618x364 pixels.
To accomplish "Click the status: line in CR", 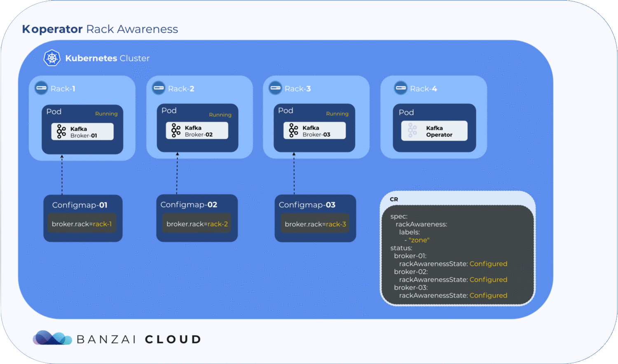I will pos(401,248).
